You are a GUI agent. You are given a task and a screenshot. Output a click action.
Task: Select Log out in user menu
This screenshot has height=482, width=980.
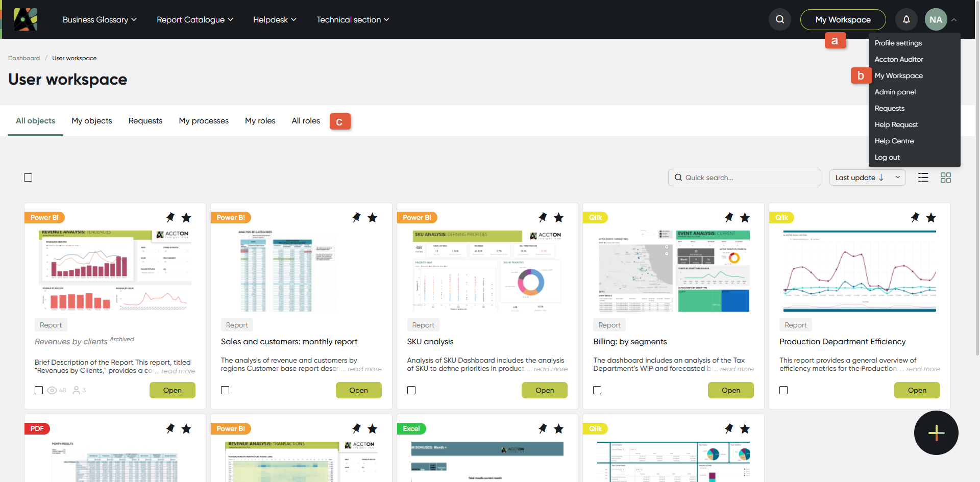[x=887, y=157]
